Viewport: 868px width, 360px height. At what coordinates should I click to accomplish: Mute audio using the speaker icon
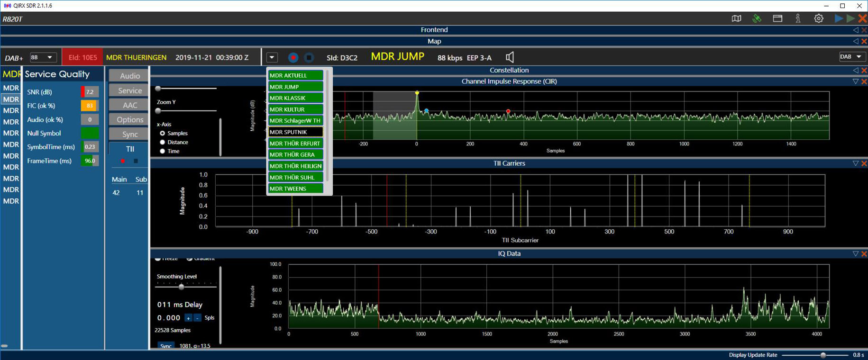(510, 57)
